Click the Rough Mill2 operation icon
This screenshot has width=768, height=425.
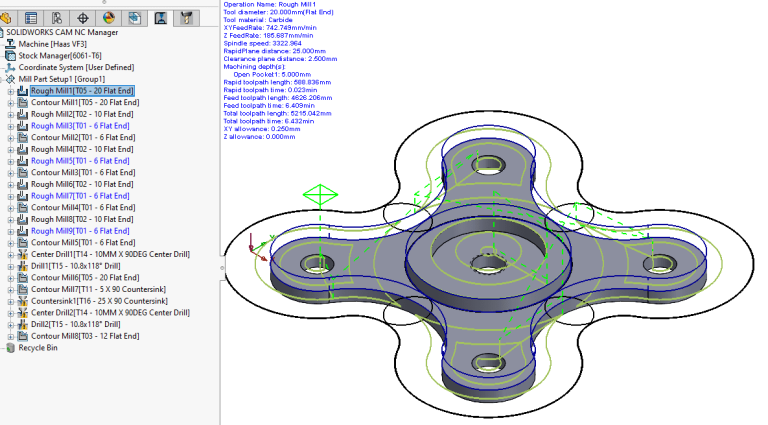tap(23, 115)
